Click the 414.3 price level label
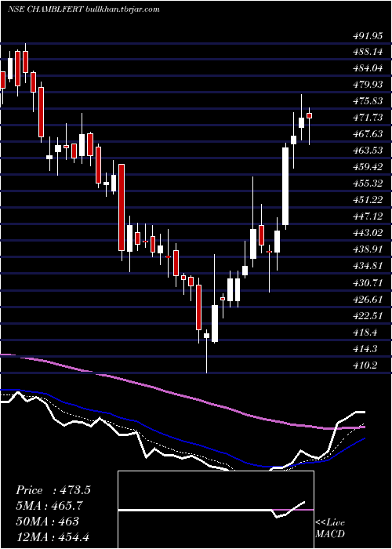This screenshot has width=392, height=549. point(365,349)
